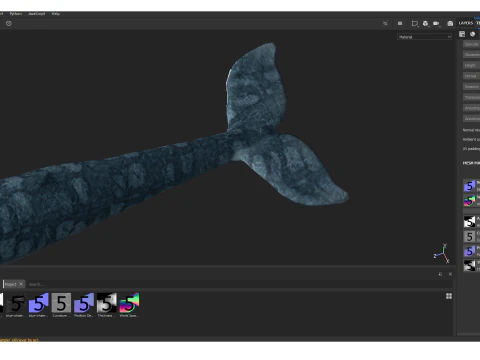Screen dimensions: 480x360
Task: Open the 3D cube perspective view icon
Action: tap(425, 23)
